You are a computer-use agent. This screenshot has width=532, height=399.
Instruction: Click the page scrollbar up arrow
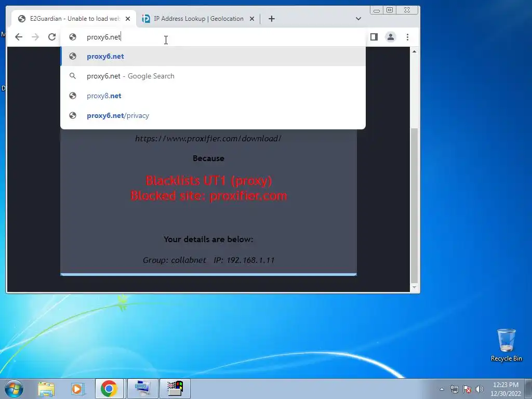414,51
